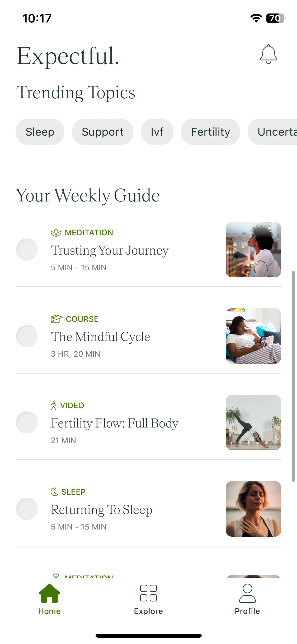The width and height of the screenshot is (297, 644).
Task: Tap the Home house icon
Action: pyautogui.click(x=49, y=594)
